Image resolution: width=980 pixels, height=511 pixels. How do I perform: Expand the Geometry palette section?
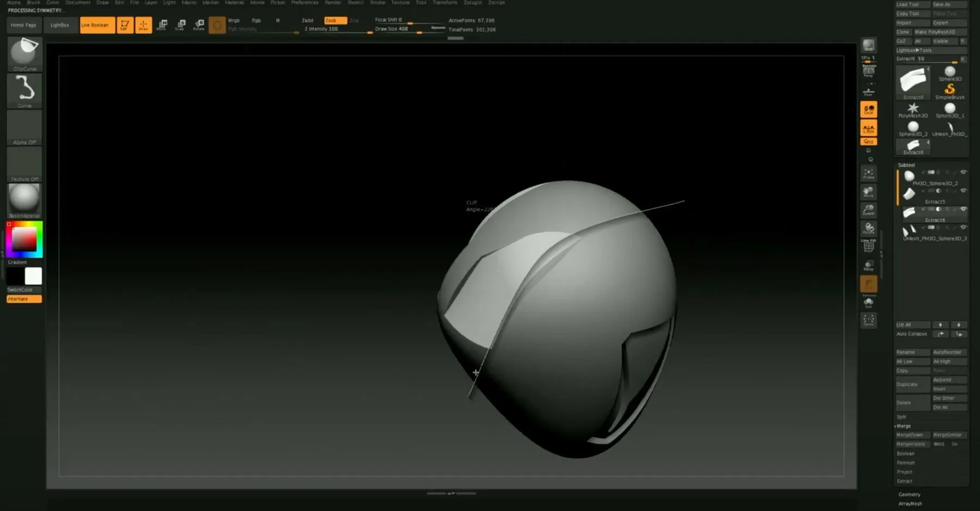coord(909,495)
